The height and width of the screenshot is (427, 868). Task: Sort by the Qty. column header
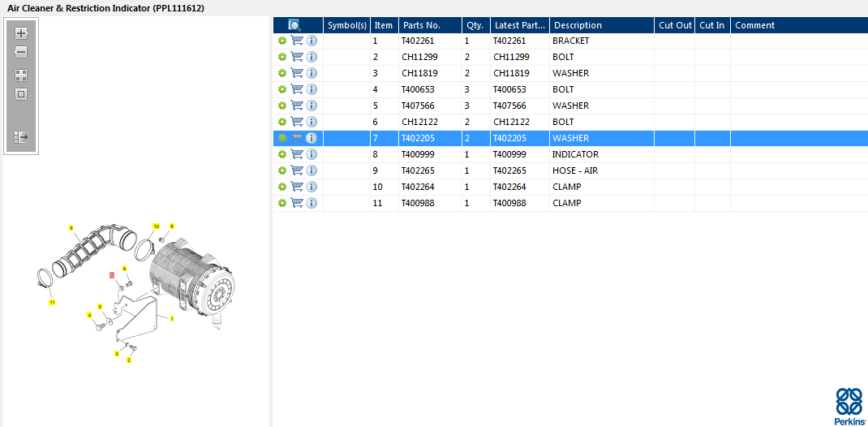point(476,25)
